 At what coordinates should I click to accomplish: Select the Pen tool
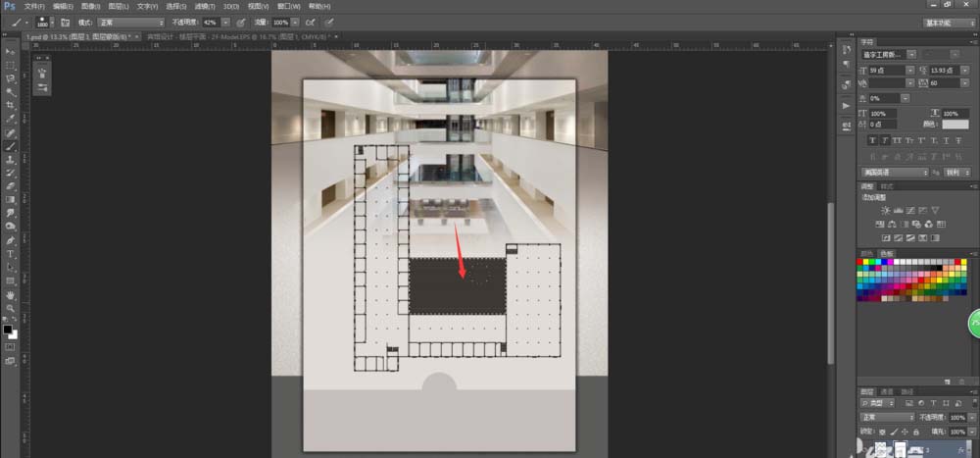[x=10, y=240]
